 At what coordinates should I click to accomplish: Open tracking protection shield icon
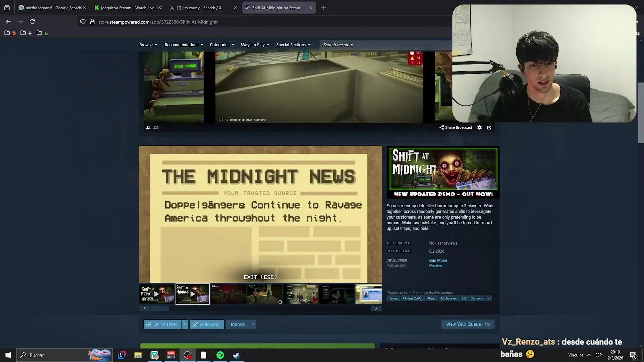83,22
